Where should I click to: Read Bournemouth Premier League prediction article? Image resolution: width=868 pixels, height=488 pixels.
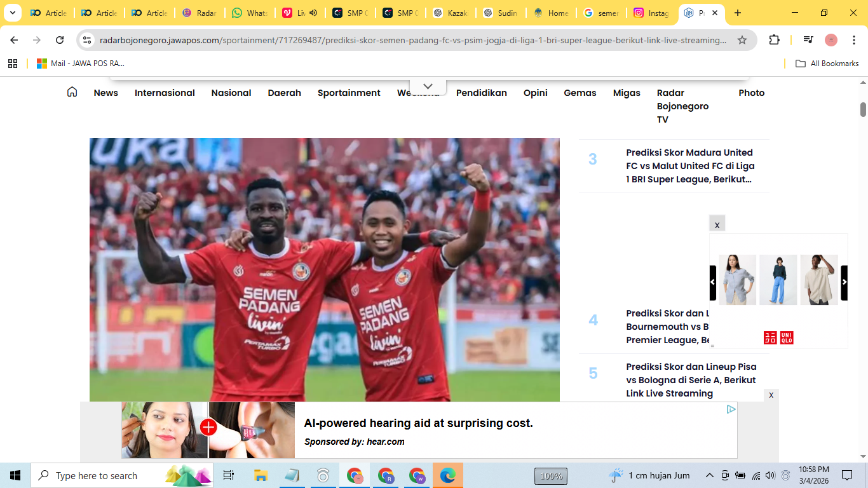point(667,327)
